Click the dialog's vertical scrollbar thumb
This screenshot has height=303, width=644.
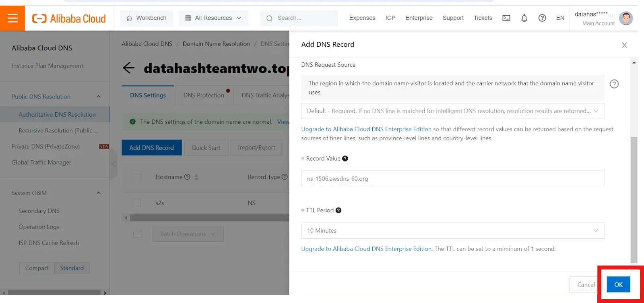point(634,200)
